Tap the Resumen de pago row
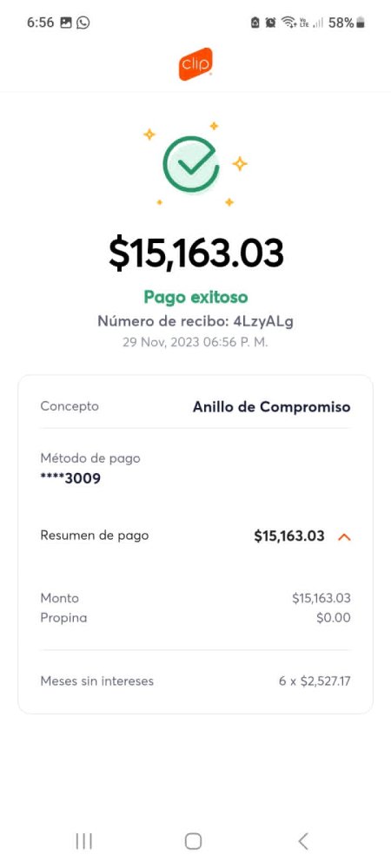 tap(195, 536)
